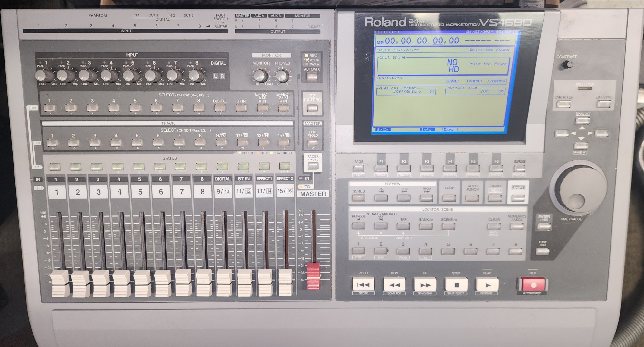The height and width of the screenshot is (347, 644).
Task: Tap the REW rewind transport button
Action: (x=394, y=284)
